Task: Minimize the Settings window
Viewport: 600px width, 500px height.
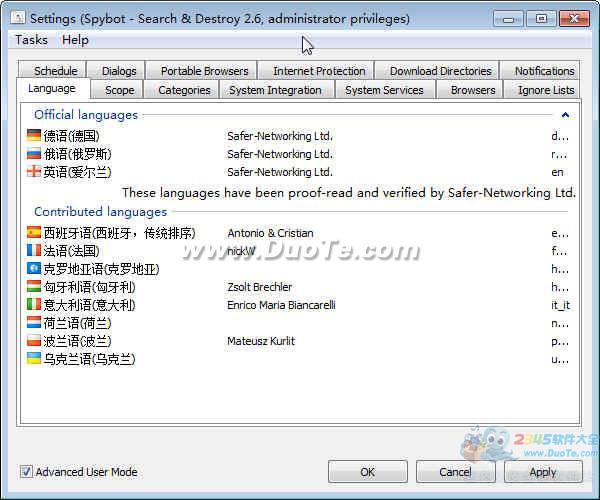Action: pos(508,19)
